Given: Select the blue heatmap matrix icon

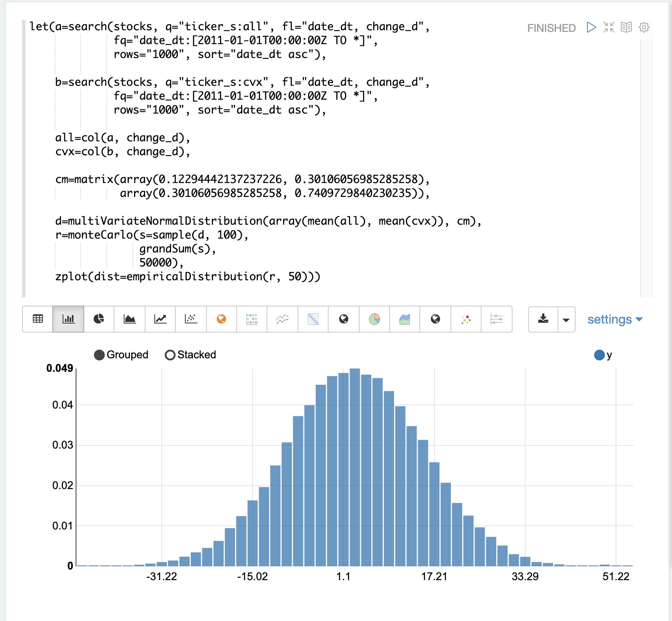Looking at the screenshot, I should [313, 319].
